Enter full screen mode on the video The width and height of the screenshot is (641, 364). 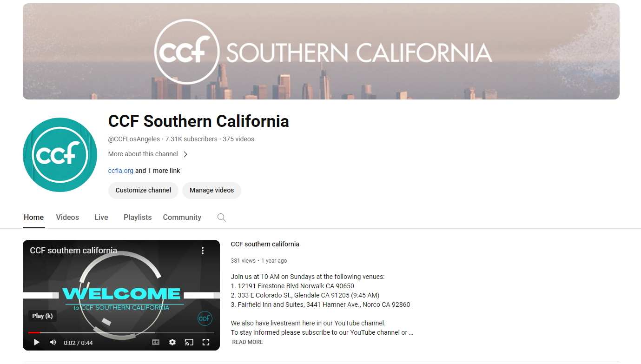(206, 342)
